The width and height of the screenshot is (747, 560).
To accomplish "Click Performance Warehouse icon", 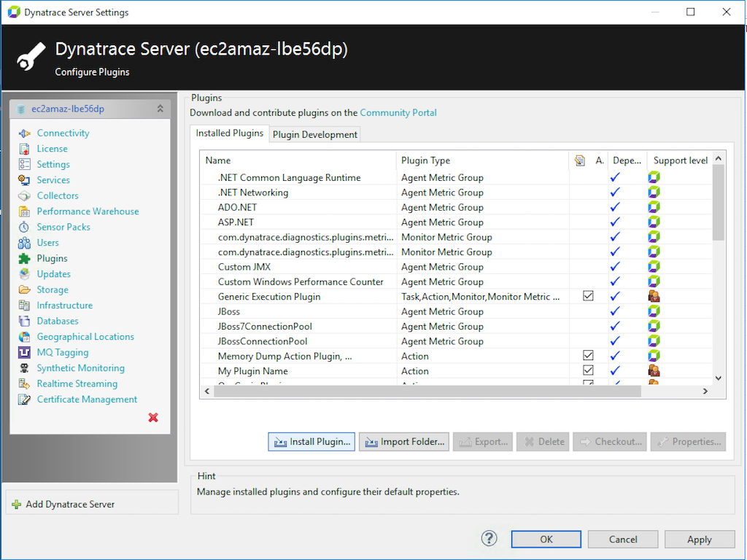I will point(24,211).
